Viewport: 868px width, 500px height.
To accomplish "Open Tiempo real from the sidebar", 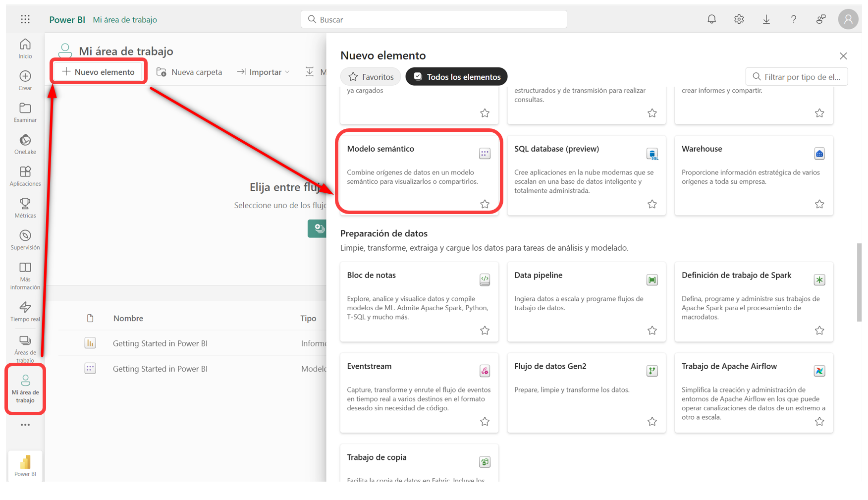I will (x=25, y=312).
